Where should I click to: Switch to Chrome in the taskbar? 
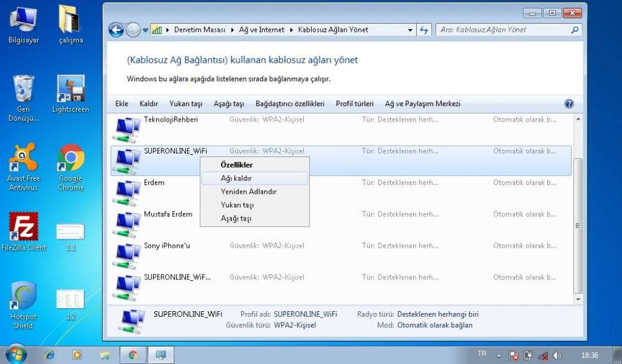pyautogui.click(x=132, y=355)
